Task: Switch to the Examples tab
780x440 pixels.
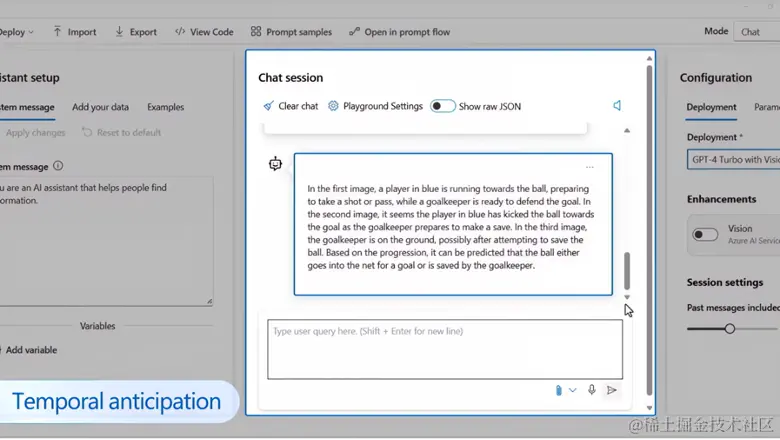Action: point(166,107)
